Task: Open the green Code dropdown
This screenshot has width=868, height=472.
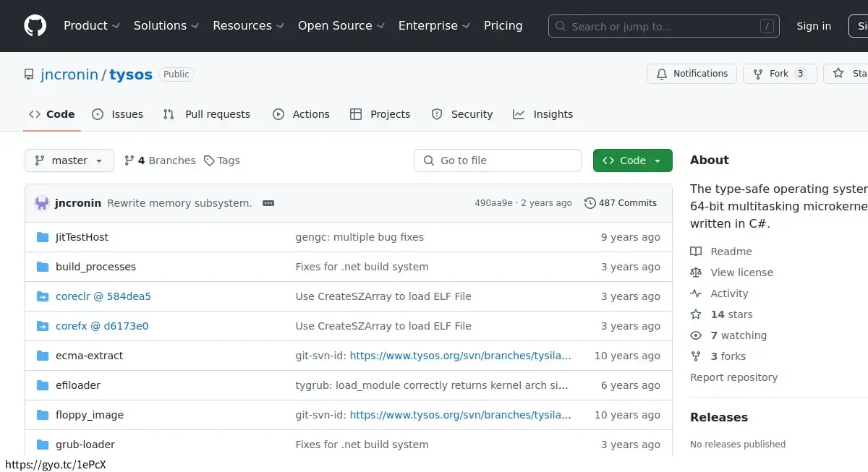Action: click(632, 160)
